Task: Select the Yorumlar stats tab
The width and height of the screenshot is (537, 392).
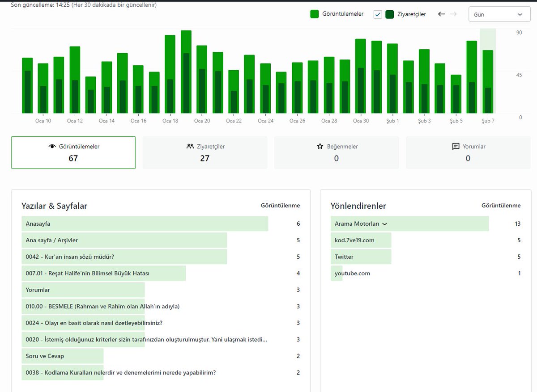Action: point(468,152)
